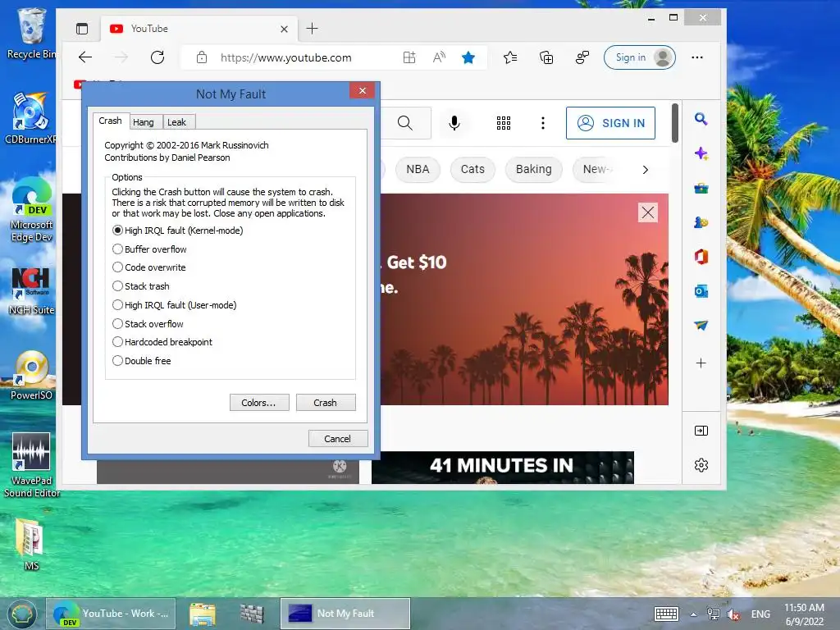
Task: Open YouTube settings three-dot menu
Action: click(543, 123)
